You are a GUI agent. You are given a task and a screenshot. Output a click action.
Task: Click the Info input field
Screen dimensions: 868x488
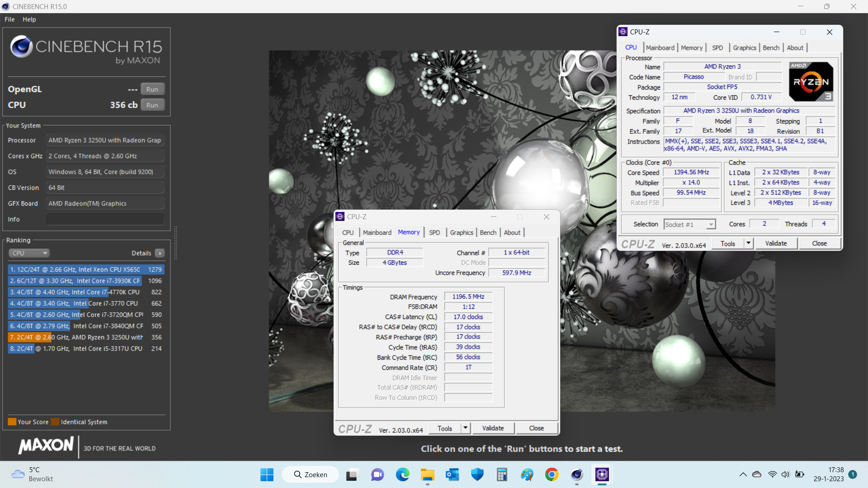pyautogui.click(x=105, y=219)
